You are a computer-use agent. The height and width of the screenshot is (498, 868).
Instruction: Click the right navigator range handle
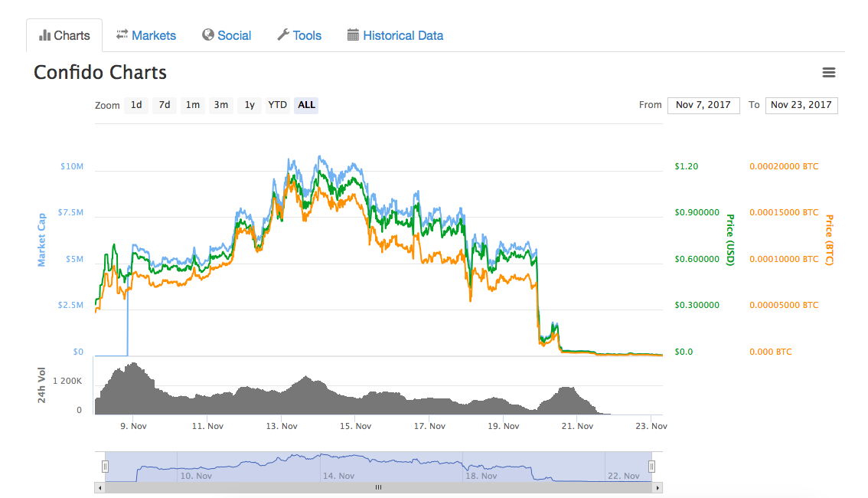click(x=651, y=467)
